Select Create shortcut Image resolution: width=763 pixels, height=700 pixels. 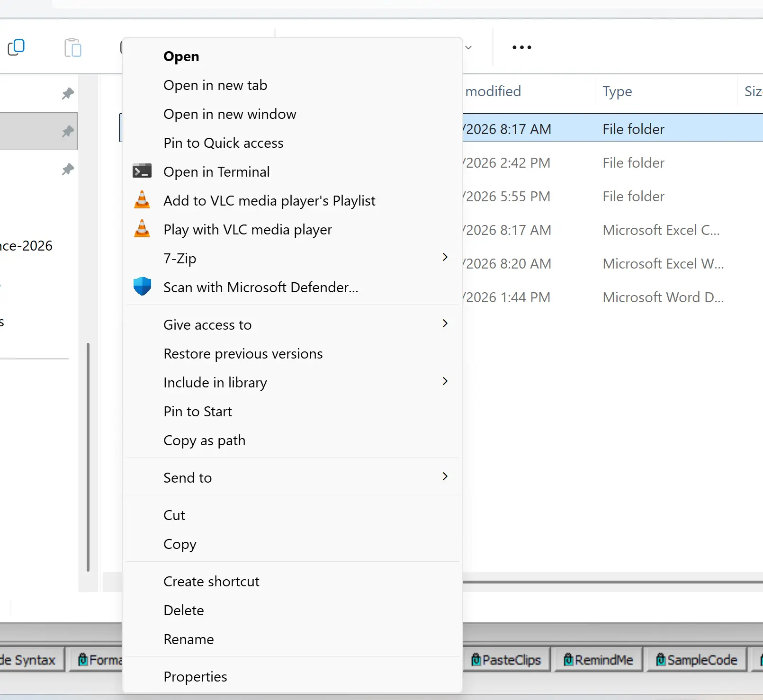point(292,582)
